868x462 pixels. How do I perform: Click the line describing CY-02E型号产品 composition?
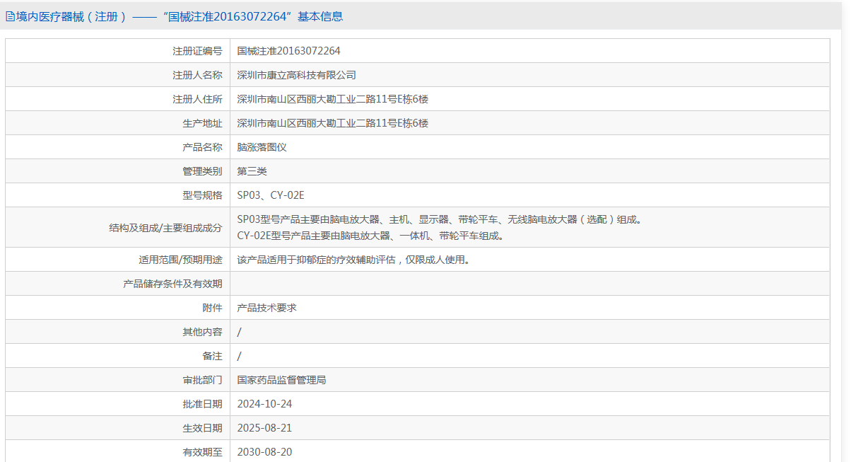(370, 236)
